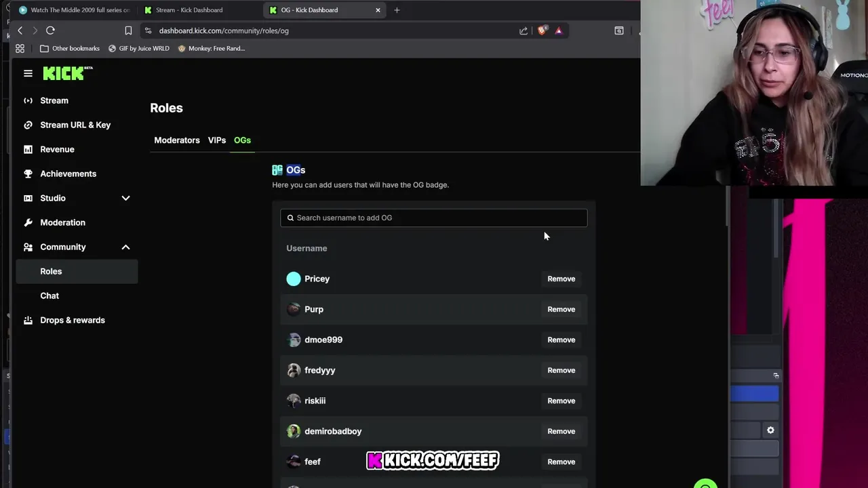Image resolution: width=868 pixels, height=488 pixels.
Task: Remove Purp from OG list
Action: tap(561, 309)
